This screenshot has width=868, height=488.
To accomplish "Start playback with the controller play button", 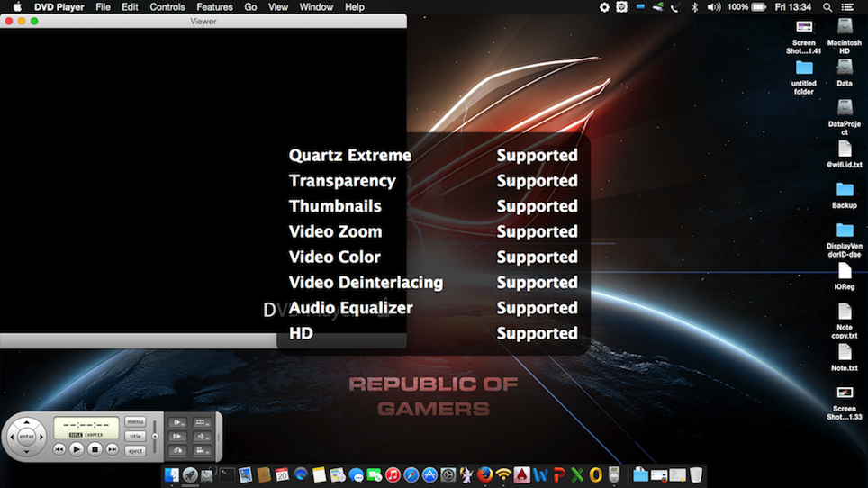I will point(77,449).
